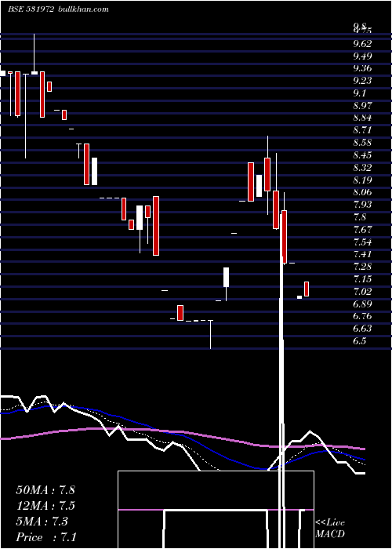The width and height of the screenshot is (392, 549).
Task: Select the 7.02 price axis label
Action: tap(362, 292)
